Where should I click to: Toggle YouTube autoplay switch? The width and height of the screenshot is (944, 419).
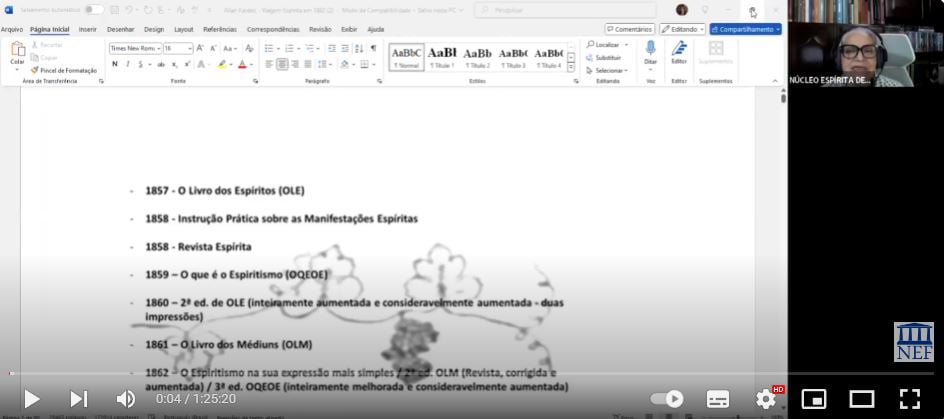click(x=667, y=399)
